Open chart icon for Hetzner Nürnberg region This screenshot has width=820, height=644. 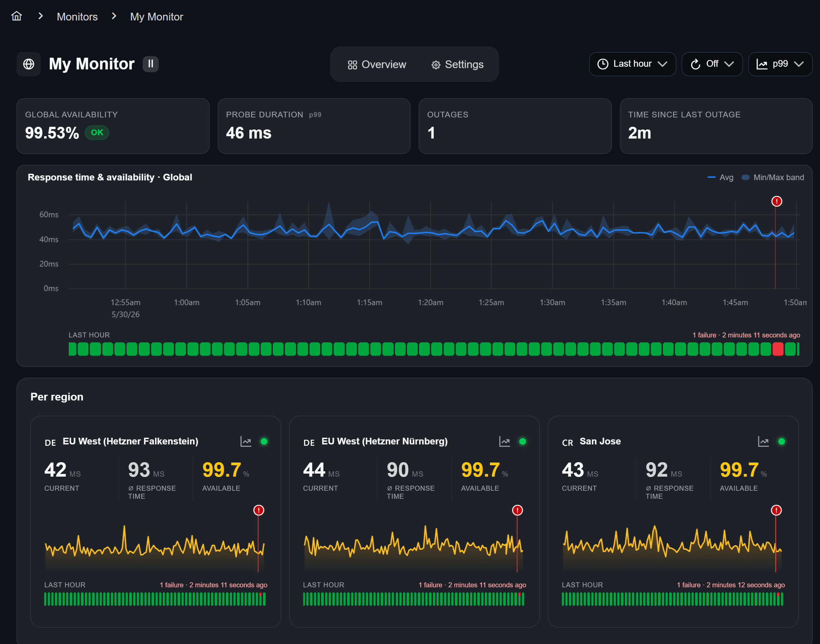(504, 441)
